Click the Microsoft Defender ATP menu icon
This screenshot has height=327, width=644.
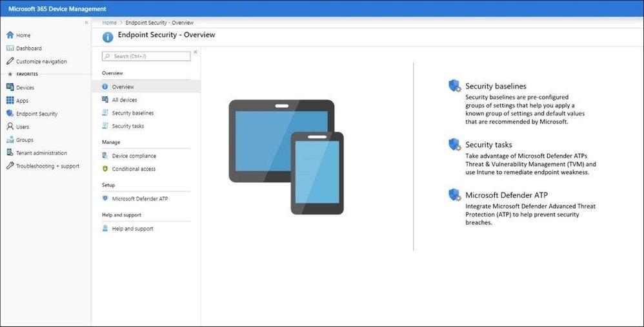(105, 198)
